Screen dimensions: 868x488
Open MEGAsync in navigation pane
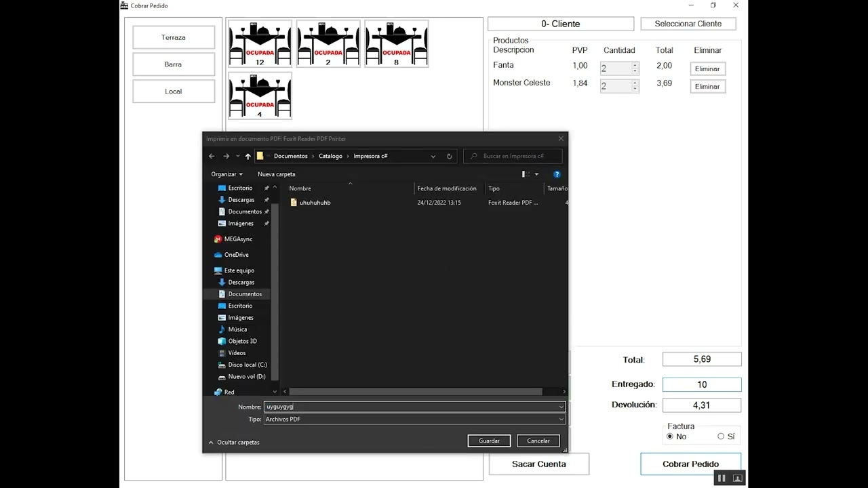pyautogui.click(x=233, y=239)
